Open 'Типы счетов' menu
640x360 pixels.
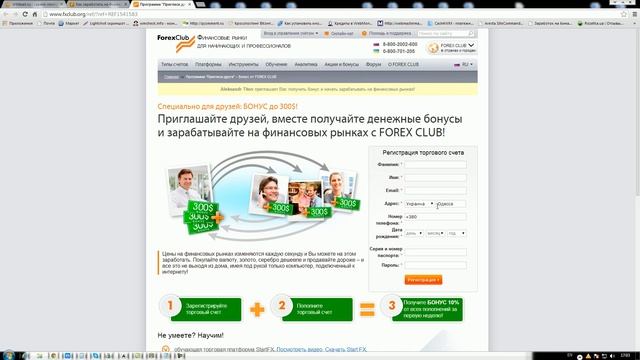click(174, 64)
